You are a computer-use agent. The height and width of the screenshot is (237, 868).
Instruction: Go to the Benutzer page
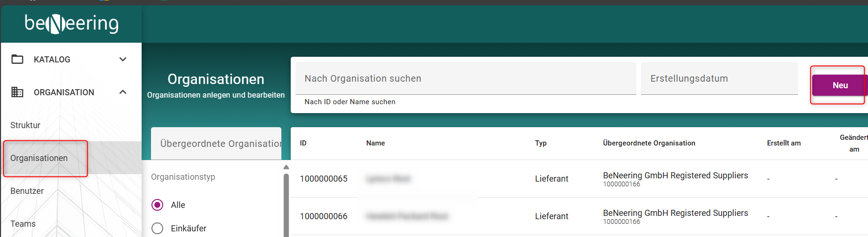27,191
